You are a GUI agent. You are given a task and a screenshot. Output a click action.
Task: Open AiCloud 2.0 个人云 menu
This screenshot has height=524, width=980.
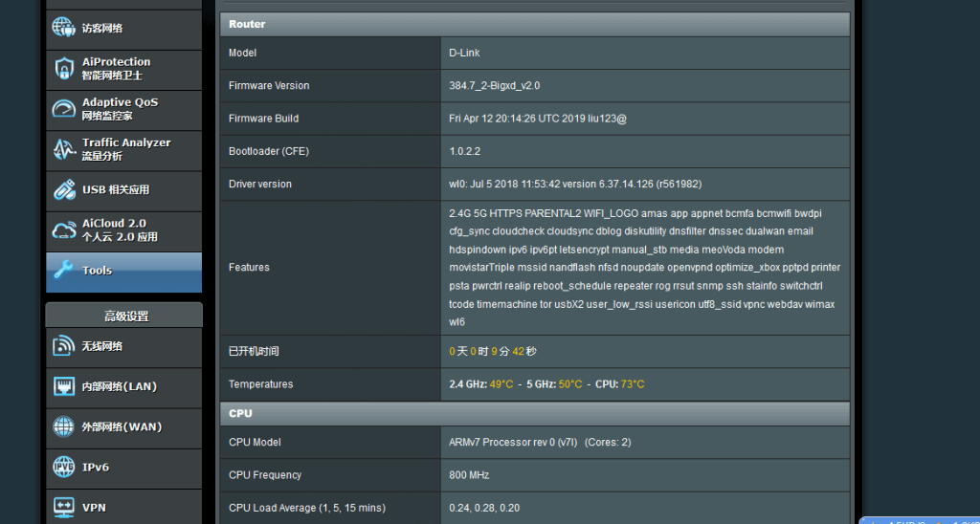point(123,231)
